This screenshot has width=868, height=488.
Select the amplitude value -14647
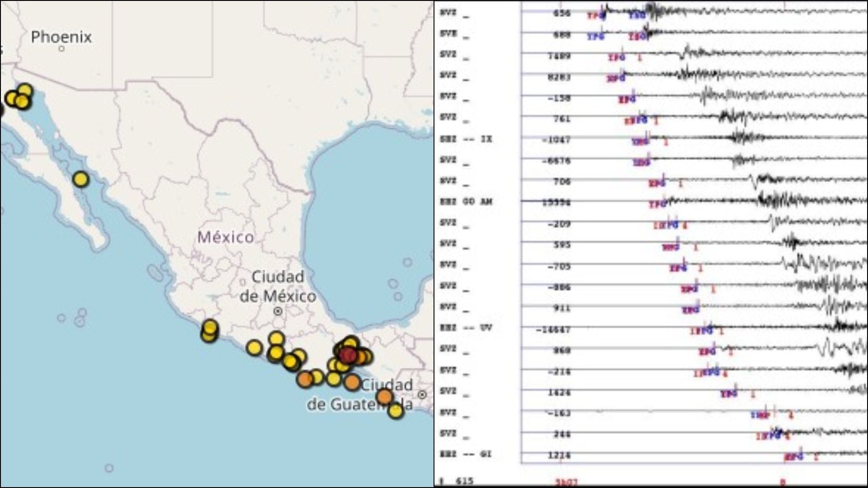553,331
